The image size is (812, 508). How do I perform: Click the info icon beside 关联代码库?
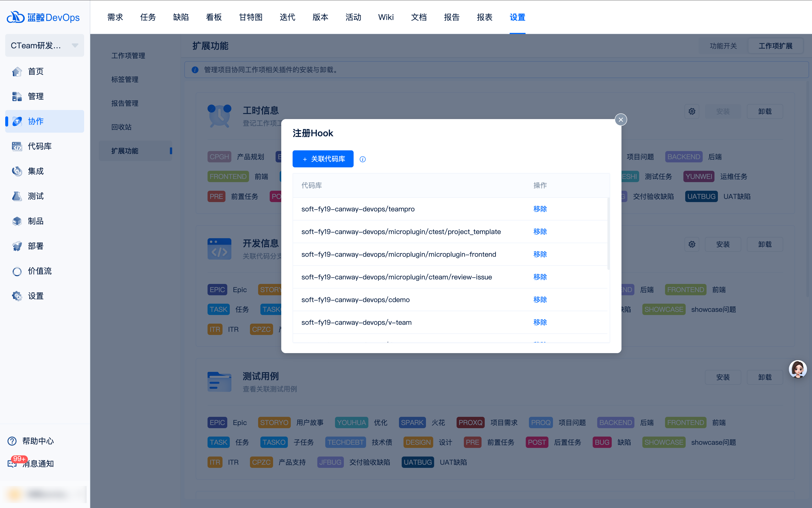coord(362,159)
